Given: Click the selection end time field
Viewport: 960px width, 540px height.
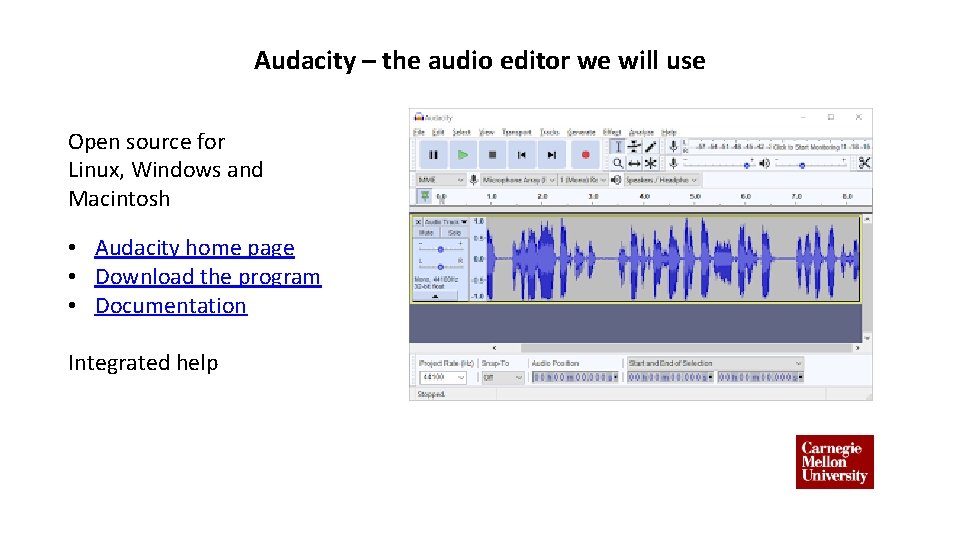Looking at the screenshot, I should (x=760, y=377).
